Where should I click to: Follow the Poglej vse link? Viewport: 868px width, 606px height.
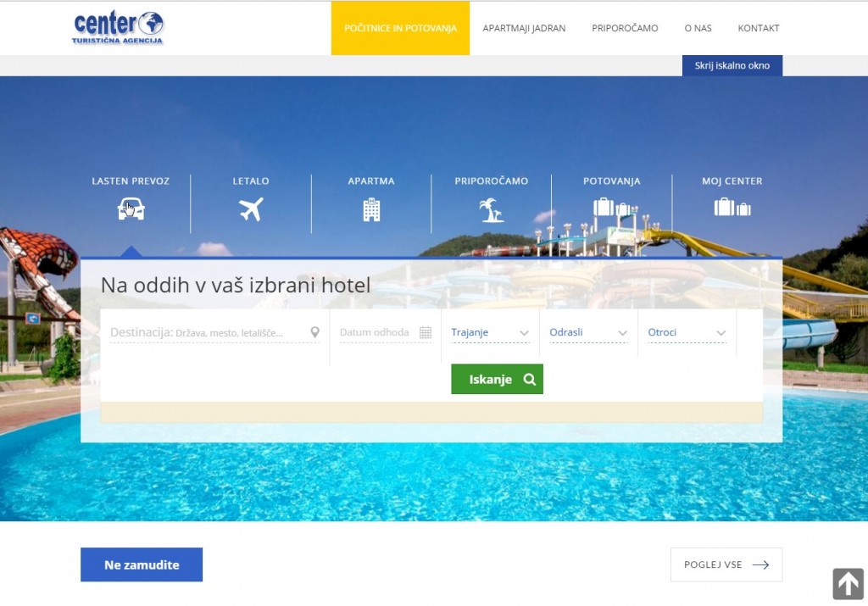[726, 564]
